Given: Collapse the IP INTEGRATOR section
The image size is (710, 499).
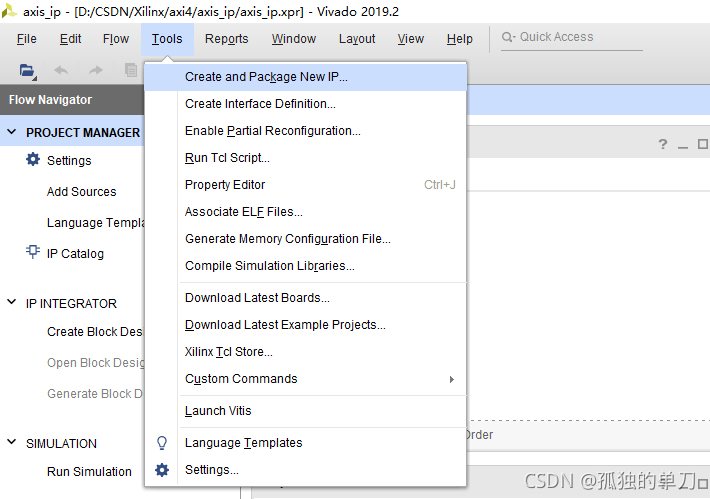Looking at the screenshot, I should coord(12,302).
